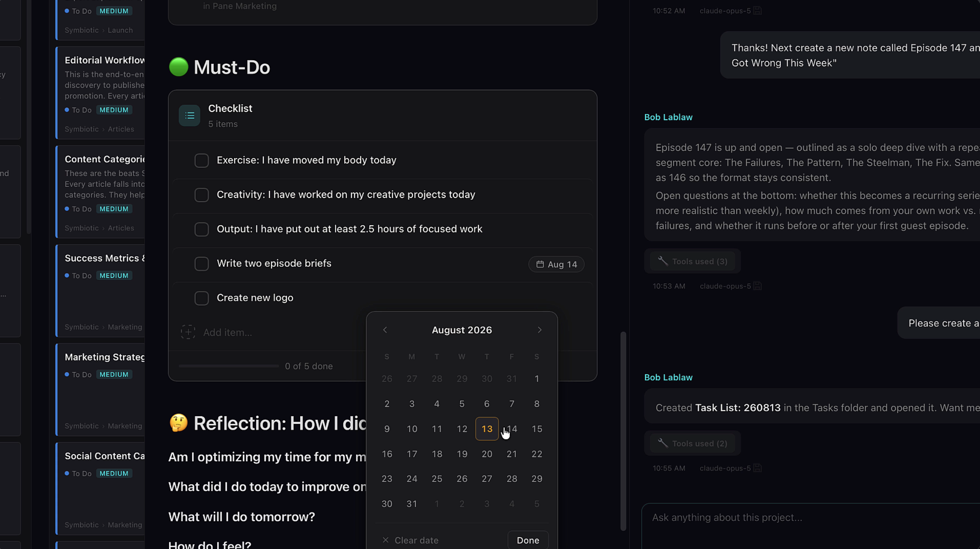
Task: Check the Create new logo item
Action: tap(202, 298)
